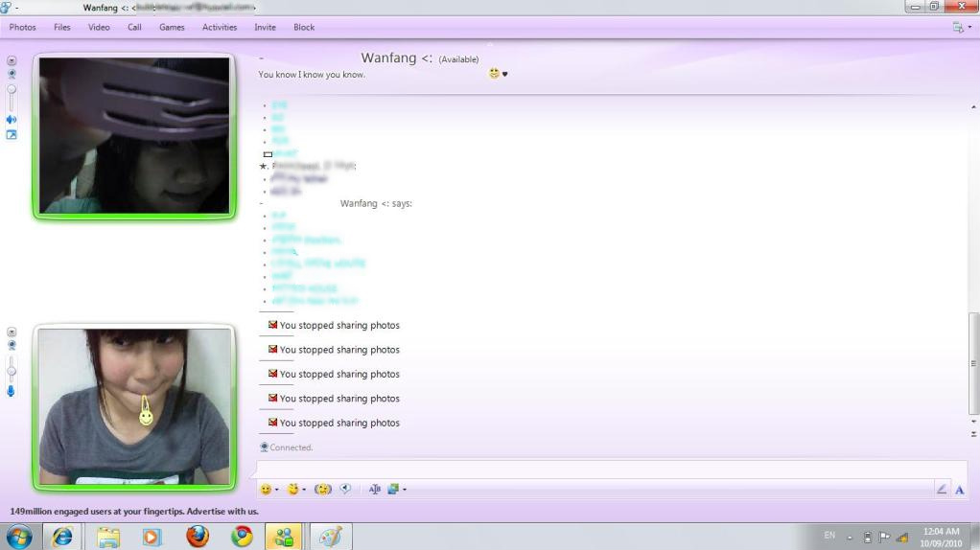The image size is (980, 550).
Task: Click the contact's webcam video feed
Action: [x=134, y=135]
